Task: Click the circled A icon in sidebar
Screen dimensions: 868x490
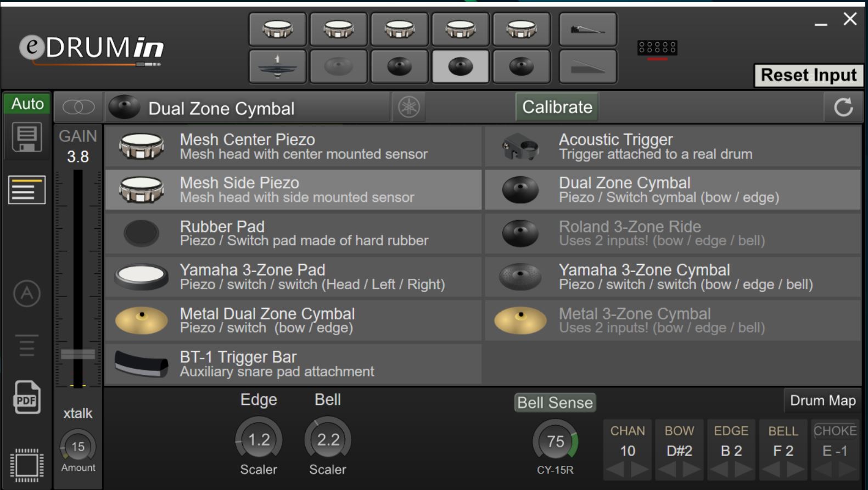Action: click(x=27, y=294)
